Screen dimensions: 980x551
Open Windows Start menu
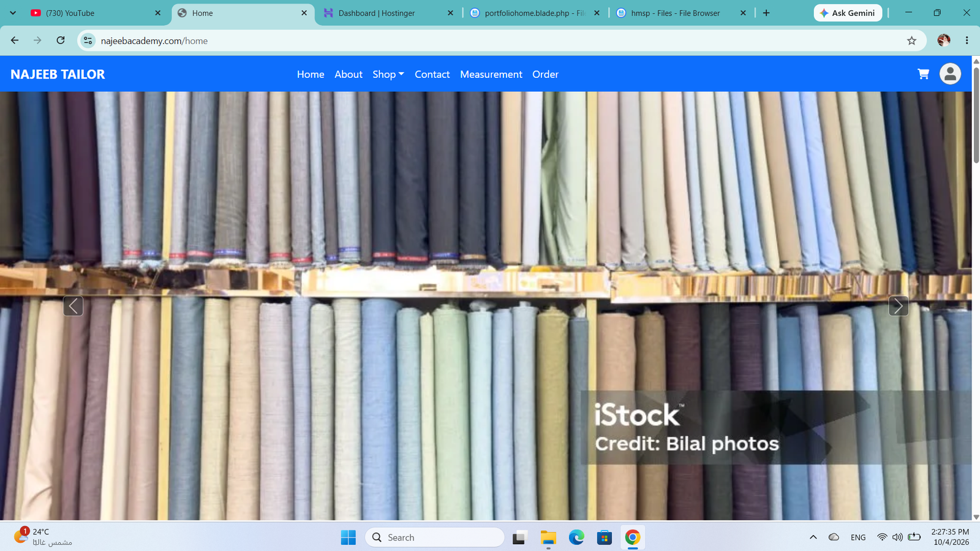pos(349,538)
